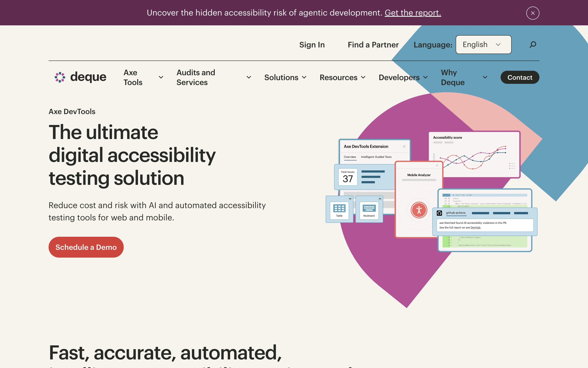Click the X on the Mobile Analyzer card
Image resolution: width=588 pixels, height=368 pixels.
[x=437, y=165]
